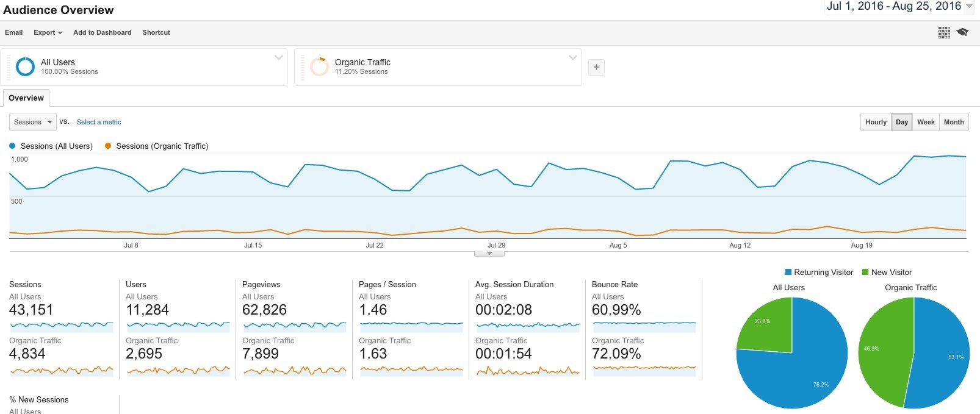Viewport: 980px width, 414px height.
Task: Click the graduation cap education icon
Action: coord(963,32)
